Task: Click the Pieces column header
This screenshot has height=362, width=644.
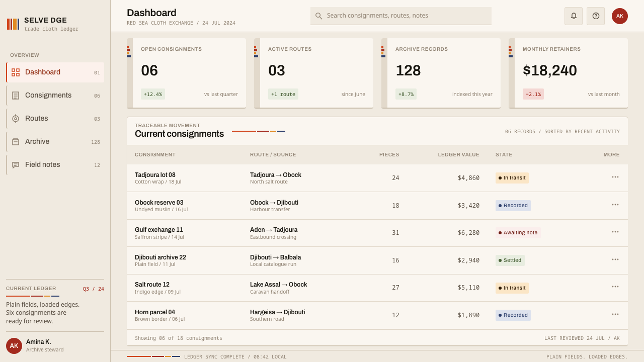Action: [389, 155]
